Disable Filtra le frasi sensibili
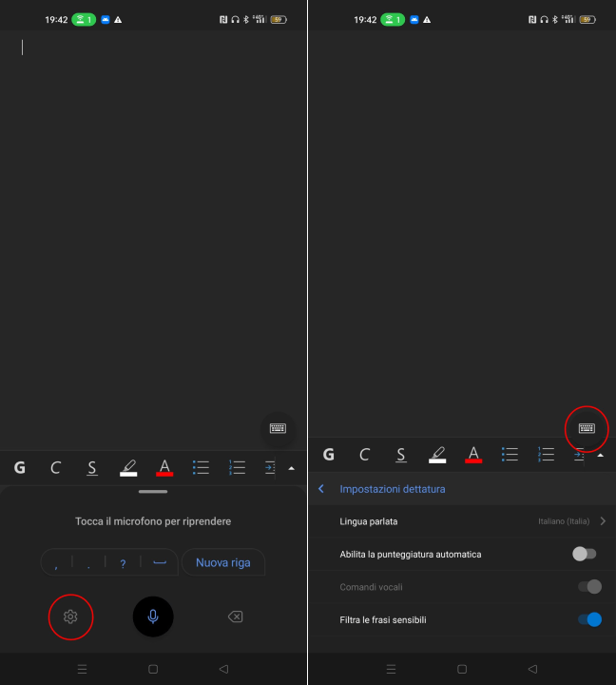This screenshot has width=616, height=685. [x=589, y=619]
